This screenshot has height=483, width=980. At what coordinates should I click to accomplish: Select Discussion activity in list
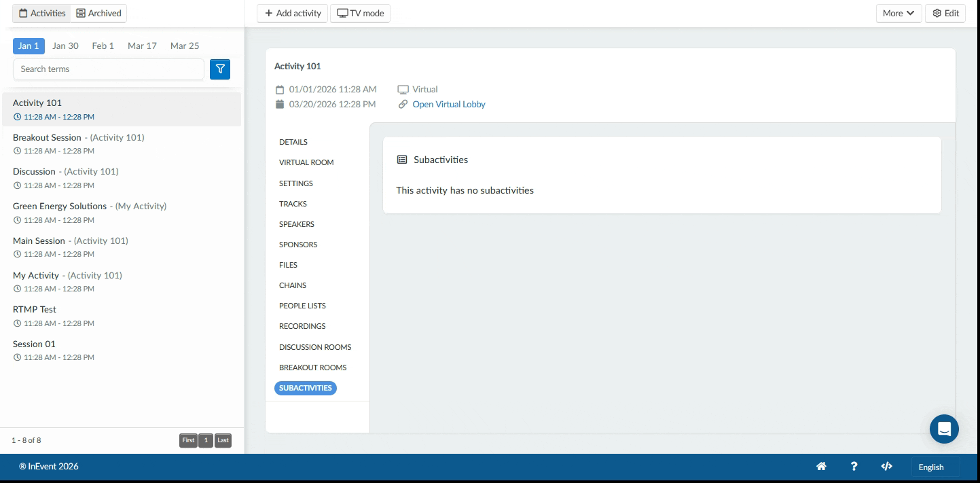coord(122,178)
